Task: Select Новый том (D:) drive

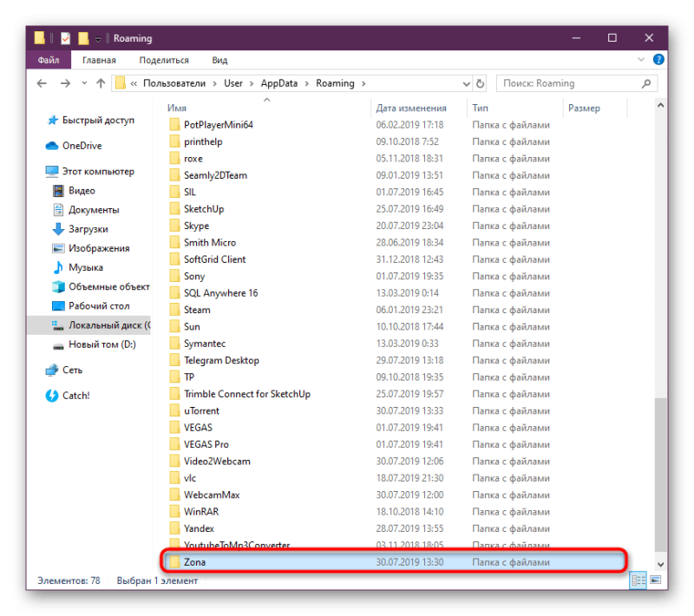Action: coord(95,344)
